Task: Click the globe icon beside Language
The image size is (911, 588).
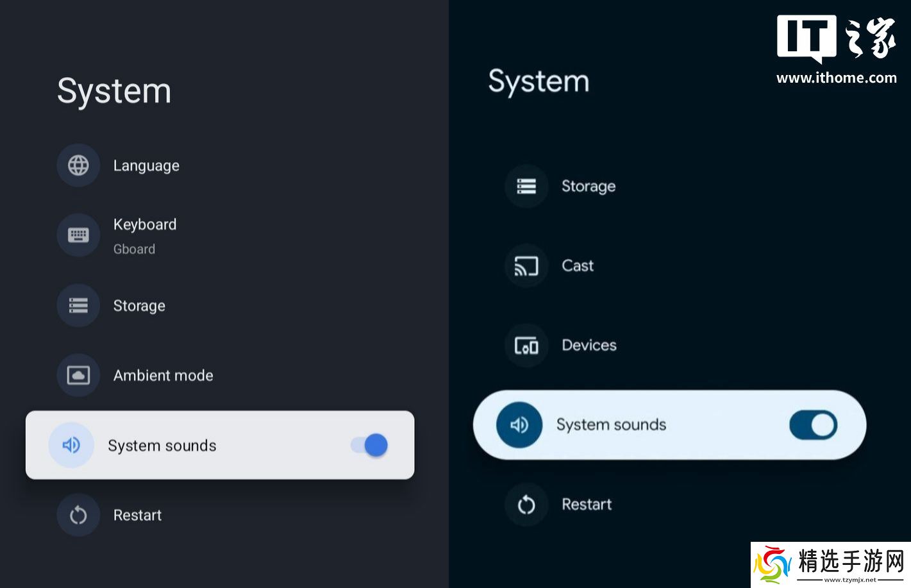Action: [x=78, y=165]
